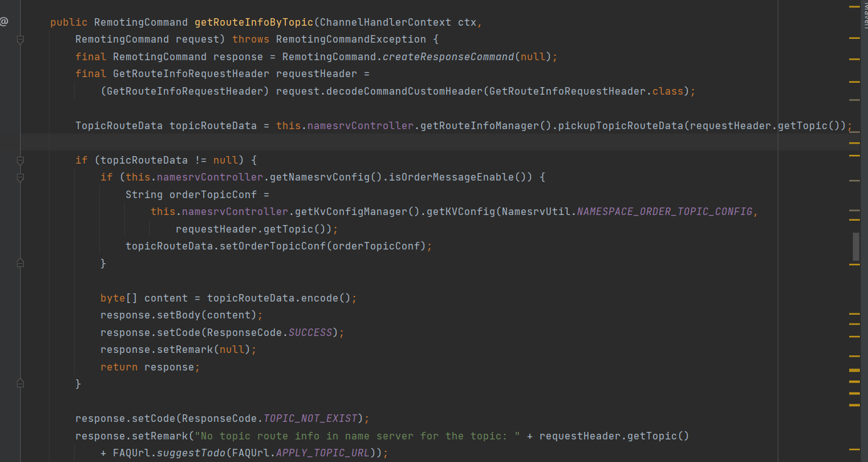Screen dimensions: 868x462
Task: Click the @ annotation gutter icon
Action: tap(4, 22)
